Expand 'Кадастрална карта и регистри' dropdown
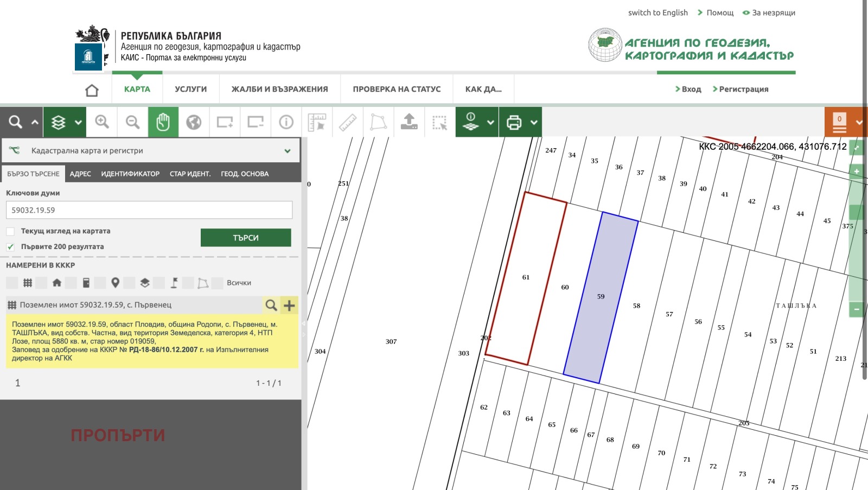 pos(287,151)
